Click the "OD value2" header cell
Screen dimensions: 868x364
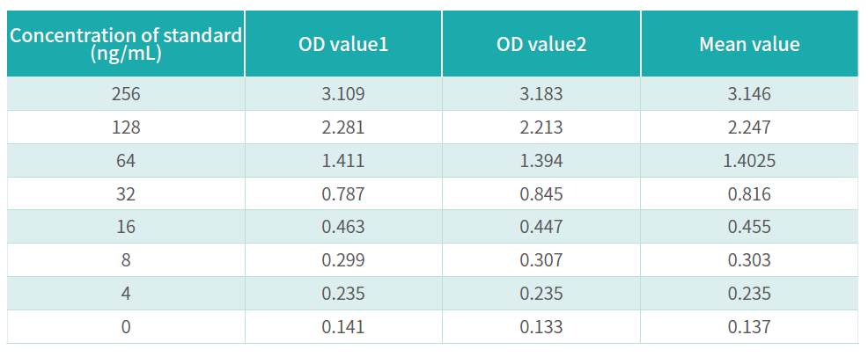click(541, 44)
